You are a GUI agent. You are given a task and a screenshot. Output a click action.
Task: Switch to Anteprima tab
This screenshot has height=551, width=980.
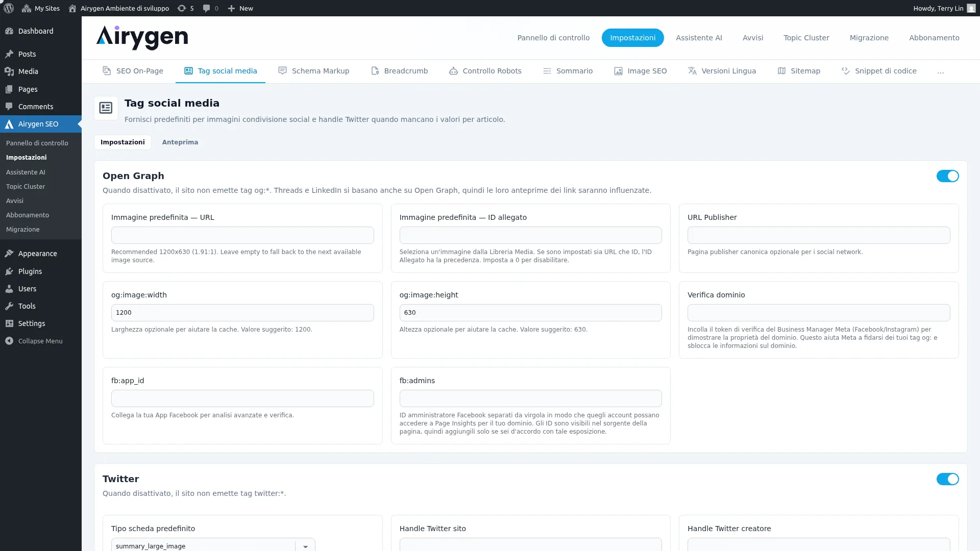(180, 142)
